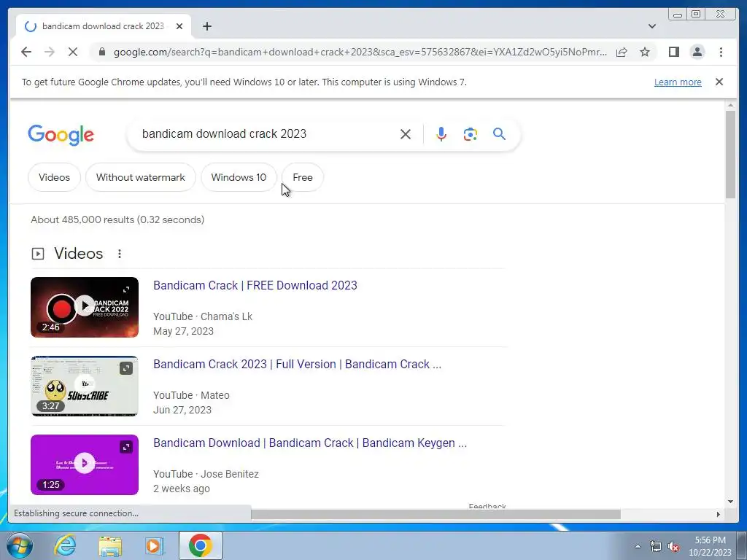Click the horizontal scrollbar thumb
The width and height of the screenshot is (747, 560).
coord(436,514)
